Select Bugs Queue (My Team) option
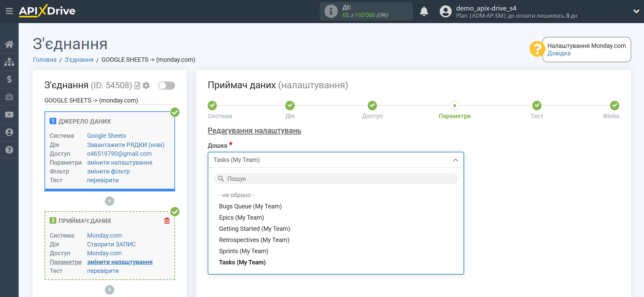 click(x=250, y=206)
